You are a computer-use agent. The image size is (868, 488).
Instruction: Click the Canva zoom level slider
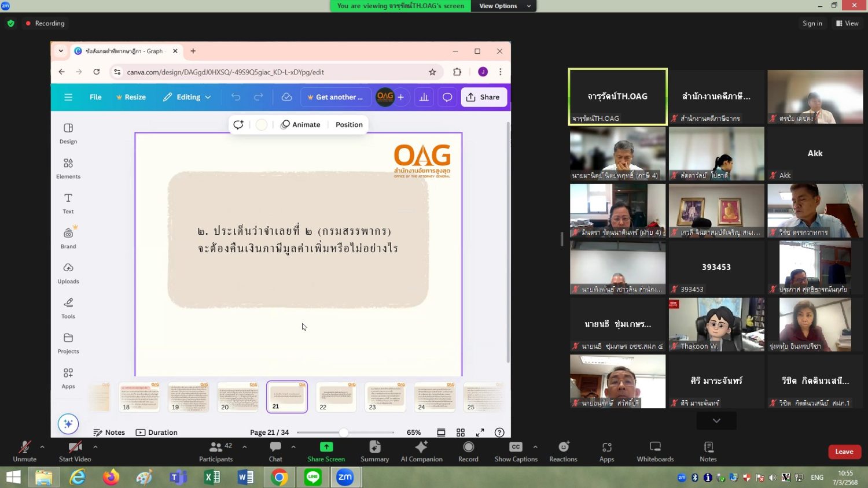344,432
